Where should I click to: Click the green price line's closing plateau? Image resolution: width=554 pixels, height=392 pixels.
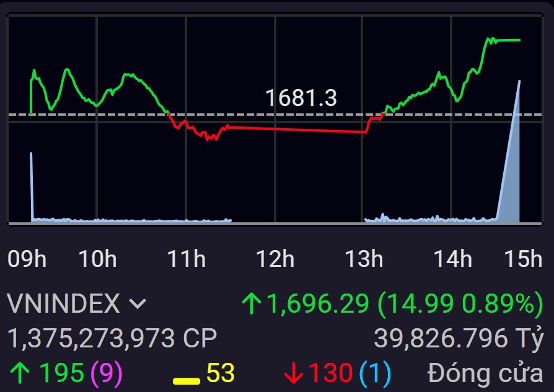[x=508, y=40]
